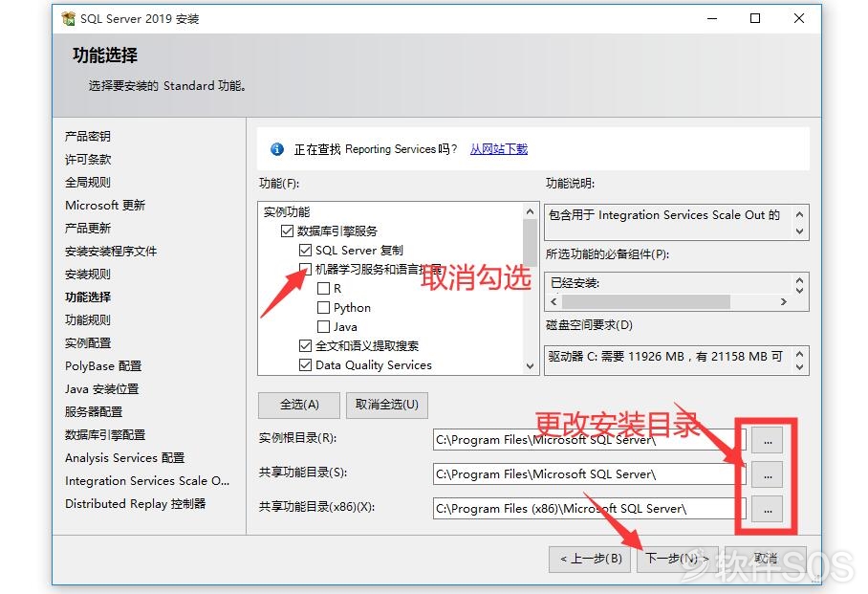Select the 许可条款 step in sidebar
Screen dimensions: 868x594
87,160
